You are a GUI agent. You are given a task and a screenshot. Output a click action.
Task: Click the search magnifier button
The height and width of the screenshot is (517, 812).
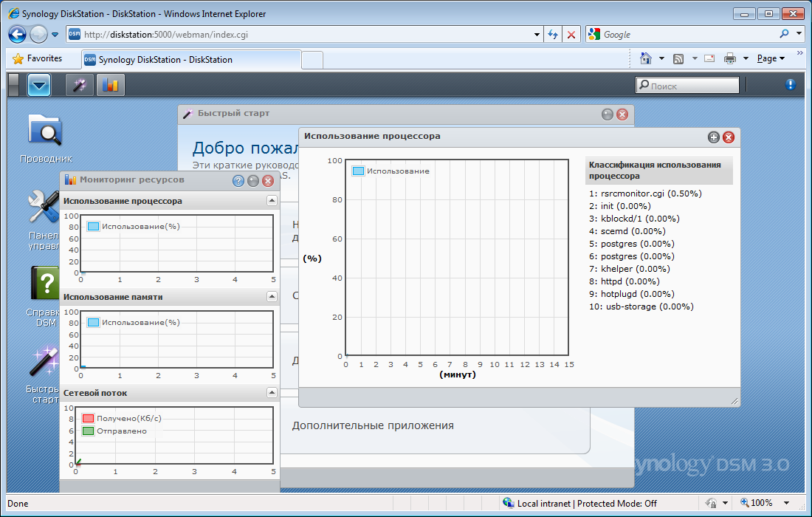[784, 34]
